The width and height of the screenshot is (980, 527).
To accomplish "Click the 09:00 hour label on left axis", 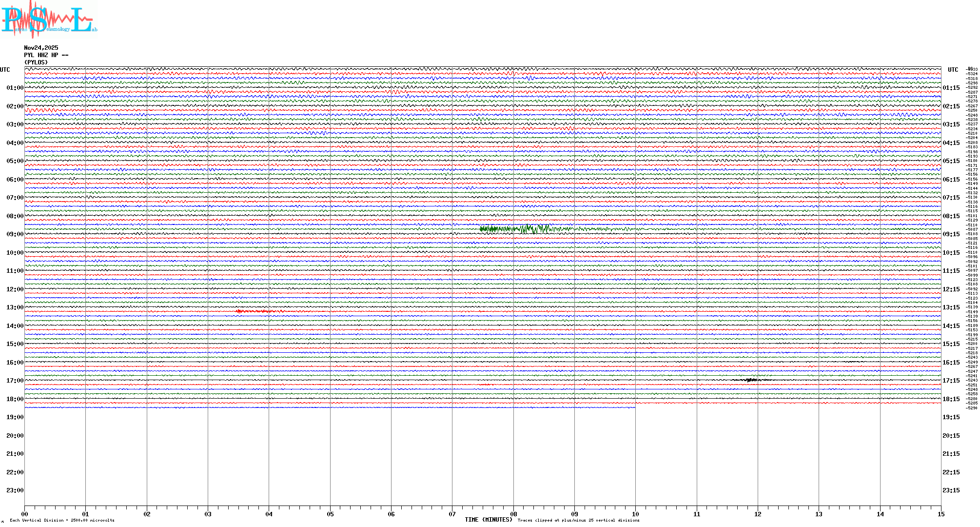I will click(15, 234).
